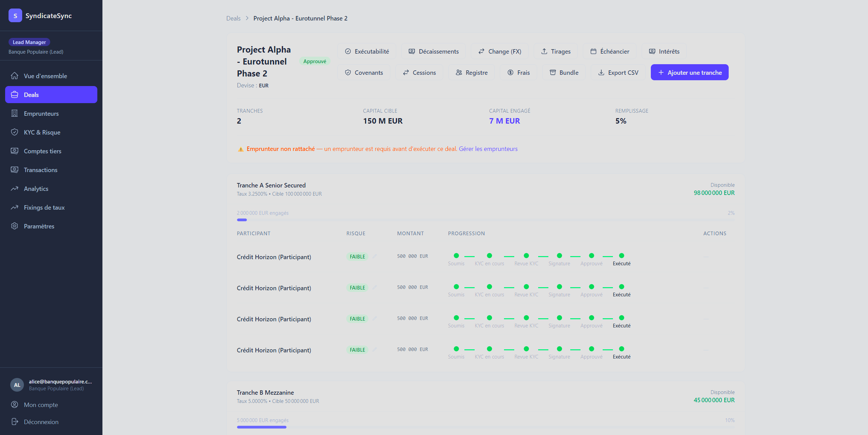Image resolution: width=868 pixels, height=435 pixels.
Task: Click the Mon compte user icon
Action: pos(14,405)
